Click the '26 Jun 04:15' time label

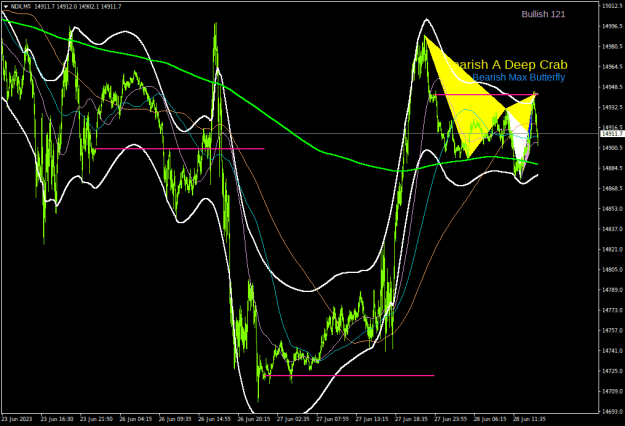(136, 419)
